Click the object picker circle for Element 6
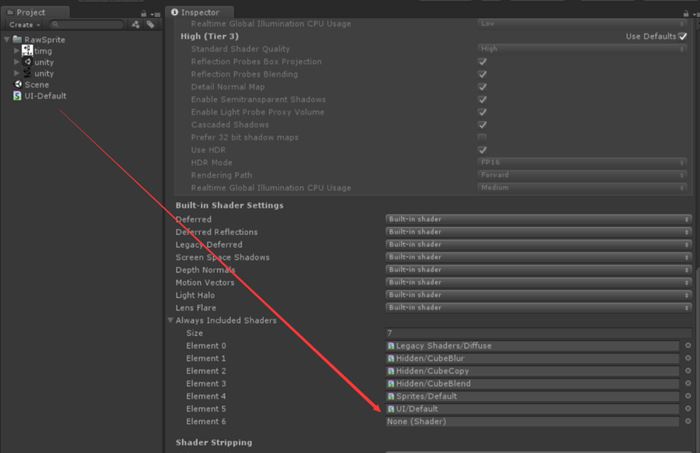The image size is (700, 453). pyautogui.click(x=687, y=422)
